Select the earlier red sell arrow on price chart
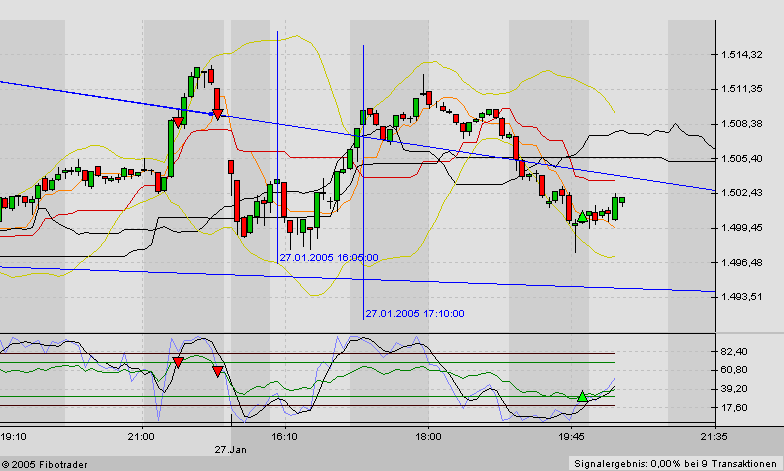Image resolution: width=784 pixels, height=471 pixels. click(x=178, y=122)
